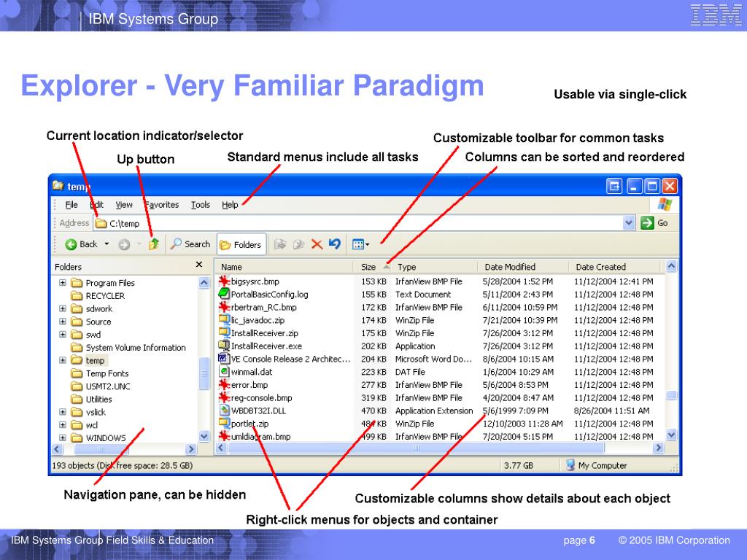Open the Address bar dropdown arrow
The width and height of the screenshot is (747, 560).
(x=629, y=222)
